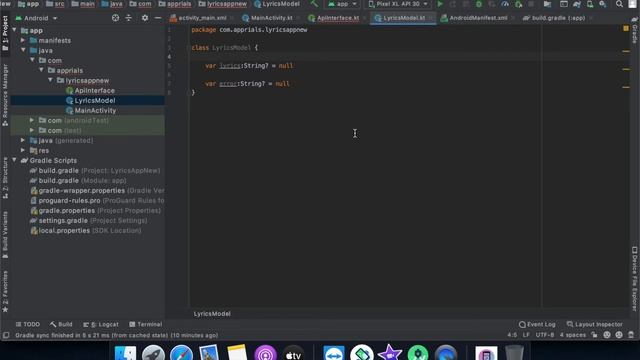Expand java (generated) folder
The width and height of the screenshot is (640, 360).
point(23,140)
